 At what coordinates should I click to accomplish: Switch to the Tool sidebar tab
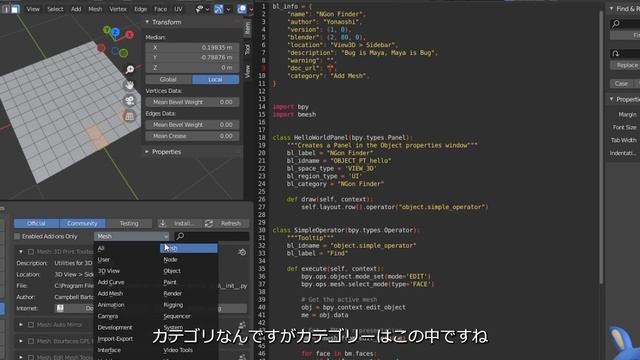tap(247, 50)
